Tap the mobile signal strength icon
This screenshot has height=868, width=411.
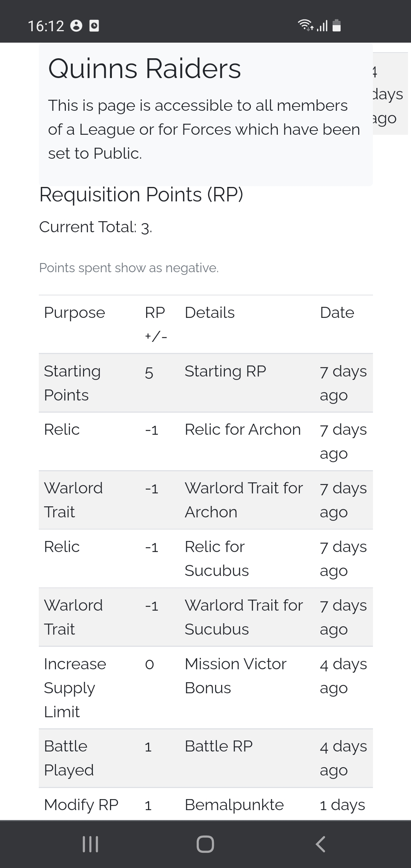(x=322, y=26)
